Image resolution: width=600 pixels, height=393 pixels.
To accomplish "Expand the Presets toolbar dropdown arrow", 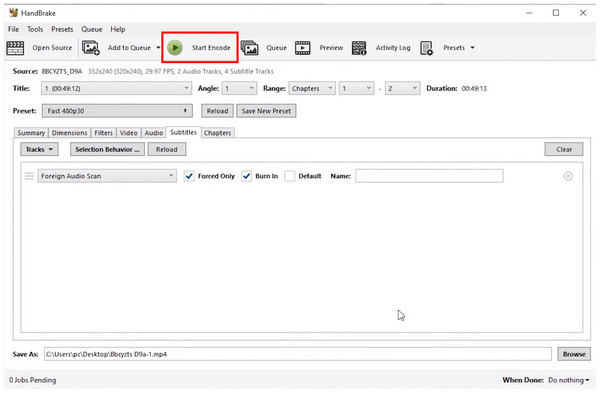I will [473, 48].
